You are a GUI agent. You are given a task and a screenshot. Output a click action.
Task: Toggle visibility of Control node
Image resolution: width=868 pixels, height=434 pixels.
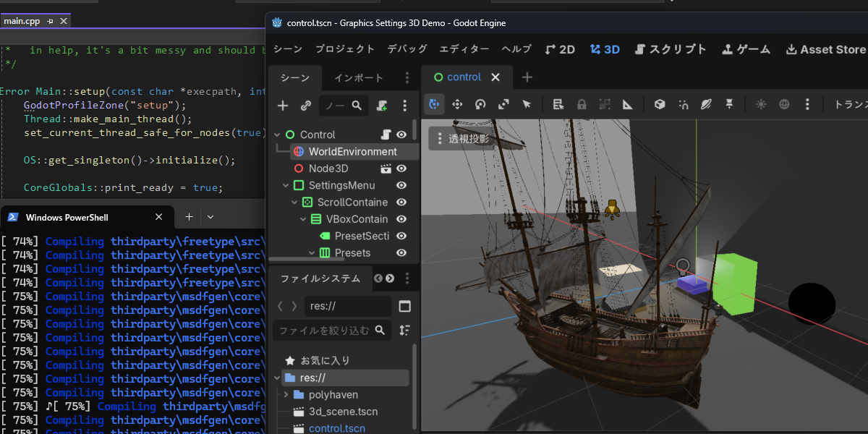tap(401, 135)
